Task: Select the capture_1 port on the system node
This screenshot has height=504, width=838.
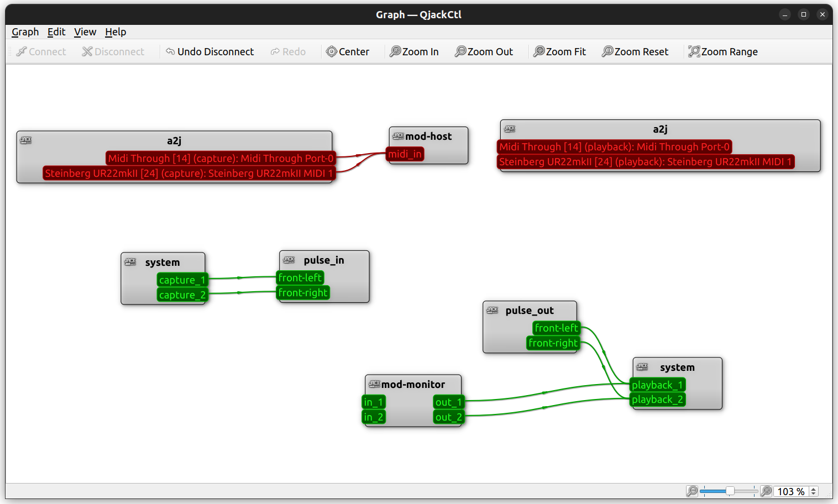Action: pos(182,280)
